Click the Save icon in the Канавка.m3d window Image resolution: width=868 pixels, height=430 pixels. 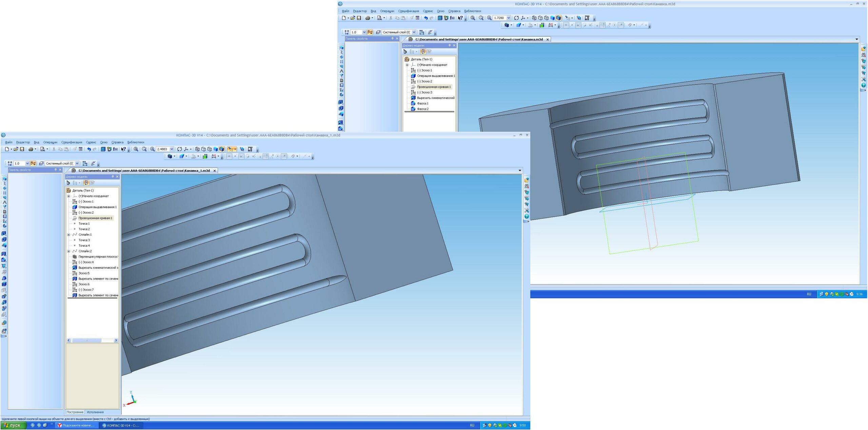(x=359, y=18)
